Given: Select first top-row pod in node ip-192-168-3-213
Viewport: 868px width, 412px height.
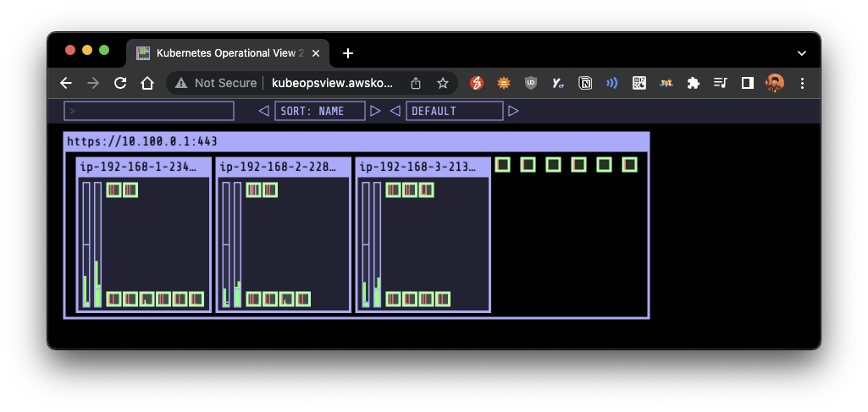Looking at the screenshot, I should coord(393,190).
